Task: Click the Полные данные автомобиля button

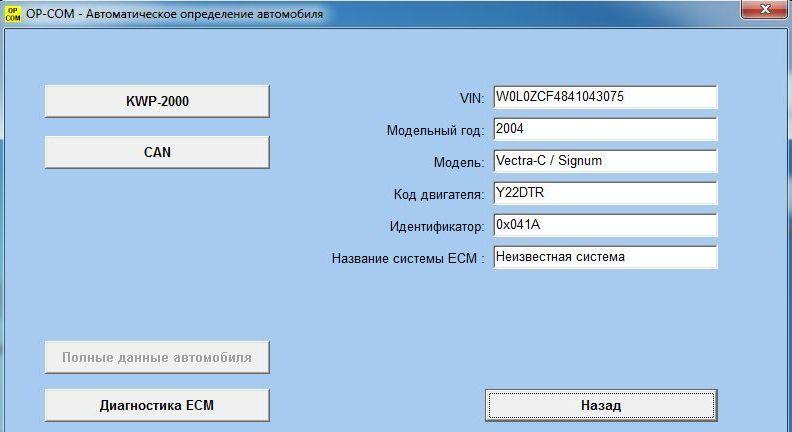Action: click(157, 357)
